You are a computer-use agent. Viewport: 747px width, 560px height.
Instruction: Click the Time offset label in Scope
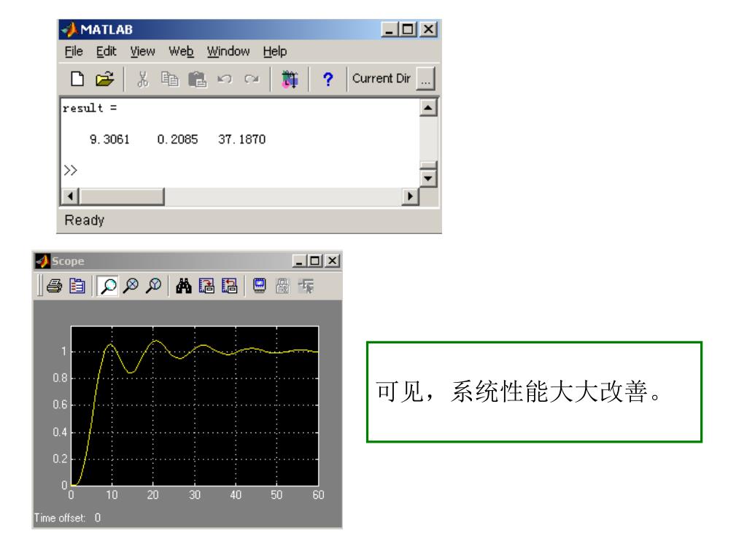tap(60, 518)
